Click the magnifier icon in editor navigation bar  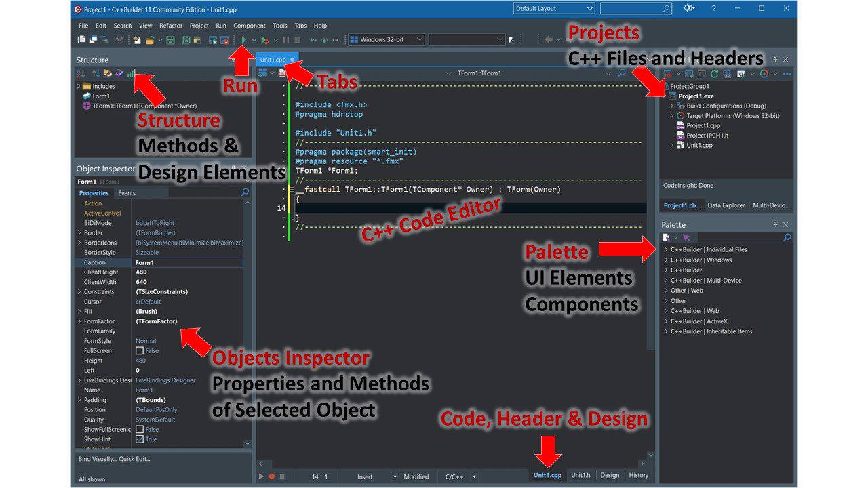621,73
